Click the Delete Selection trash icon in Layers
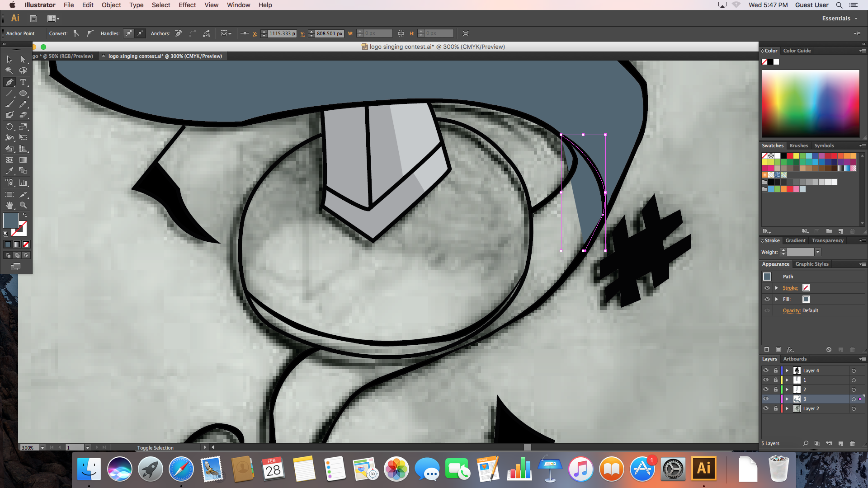 click(852, 443)
